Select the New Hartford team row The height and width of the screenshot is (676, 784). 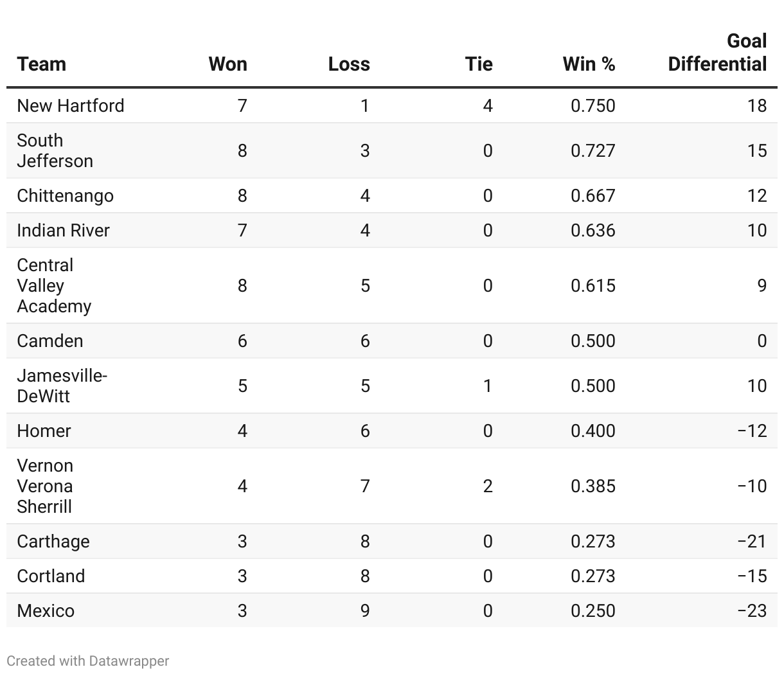[71, 105]
